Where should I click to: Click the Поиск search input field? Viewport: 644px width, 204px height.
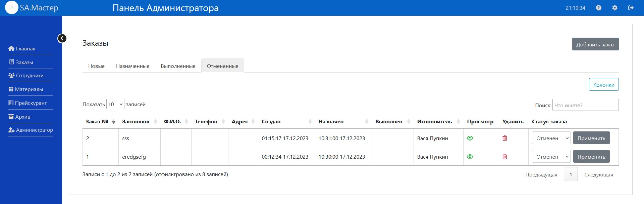[x=585, y=105]
